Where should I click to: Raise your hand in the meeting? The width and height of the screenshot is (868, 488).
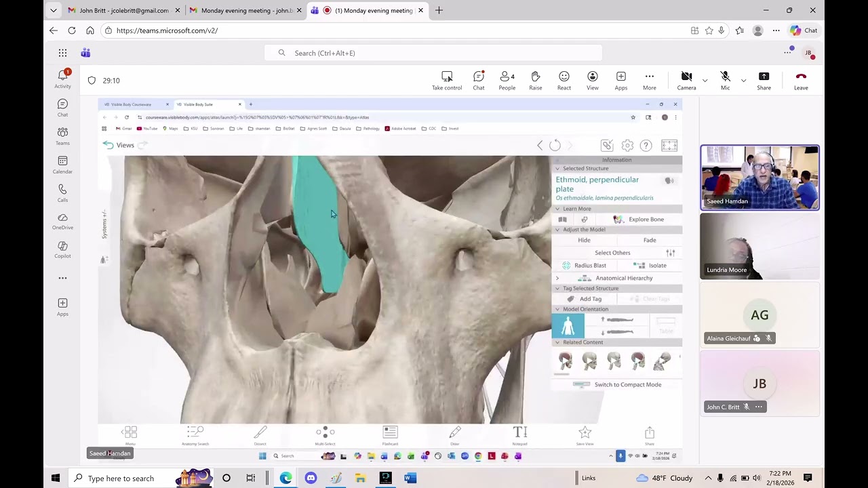[536, 80]
